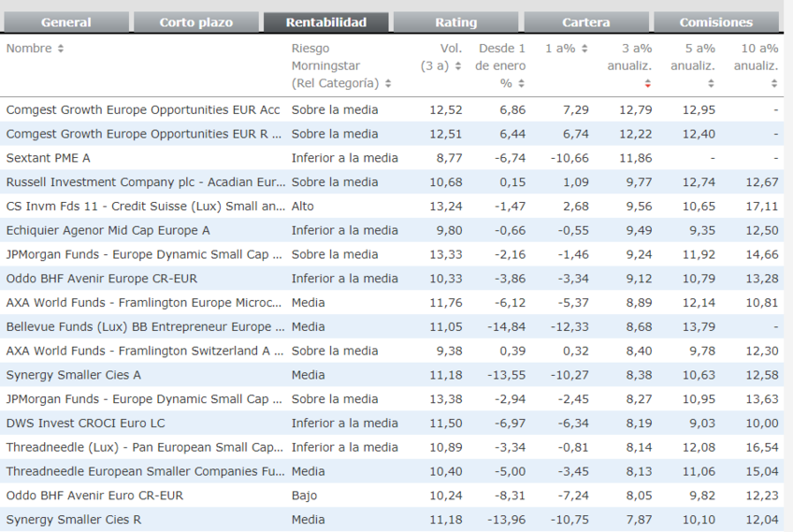Open Threadneedle (Lux) Pan European Small Cap
The height and width of the screenshot is (532, 793).
click(145, 448)
